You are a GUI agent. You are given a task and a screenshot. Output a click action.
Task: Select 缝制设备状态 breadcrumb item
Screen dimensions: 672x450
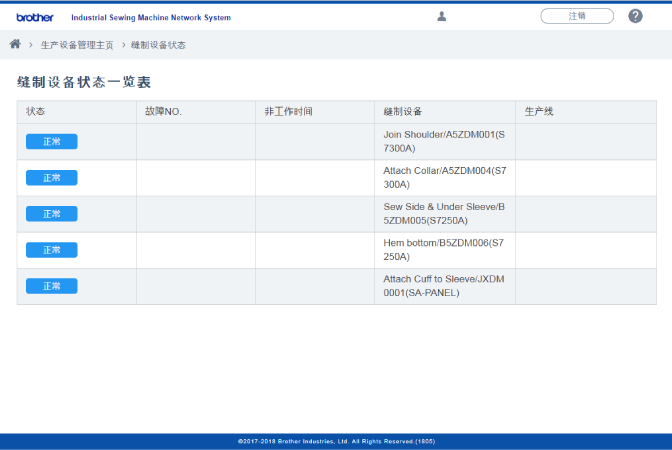(158, 45)
